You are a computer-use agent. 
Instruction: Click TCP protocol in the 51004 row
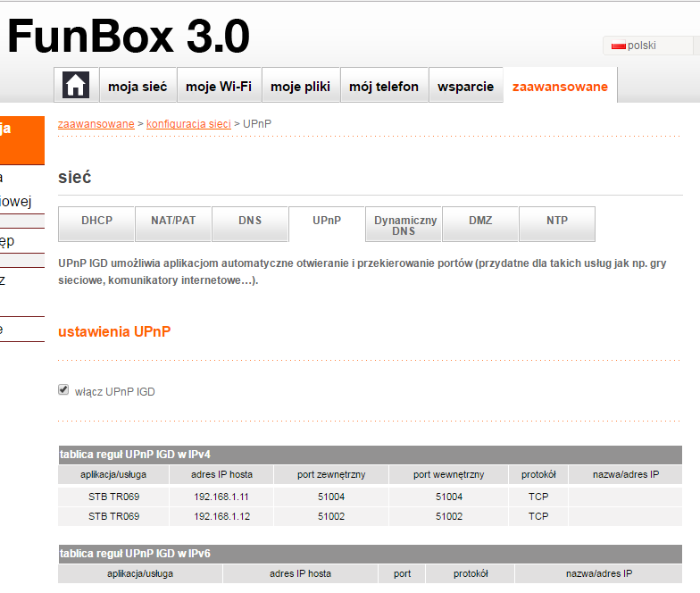pyautogui.click(x=538, y=497)
